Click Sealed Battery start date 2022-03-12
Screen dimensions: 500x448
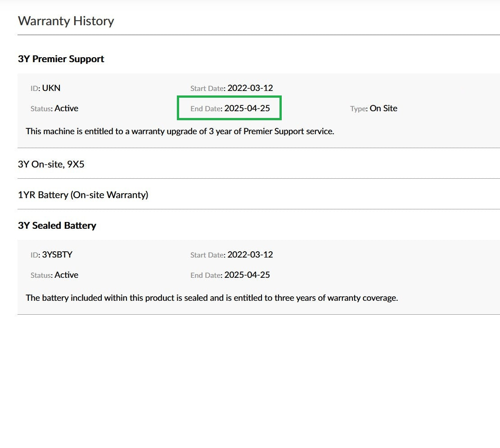coord(250,254)
